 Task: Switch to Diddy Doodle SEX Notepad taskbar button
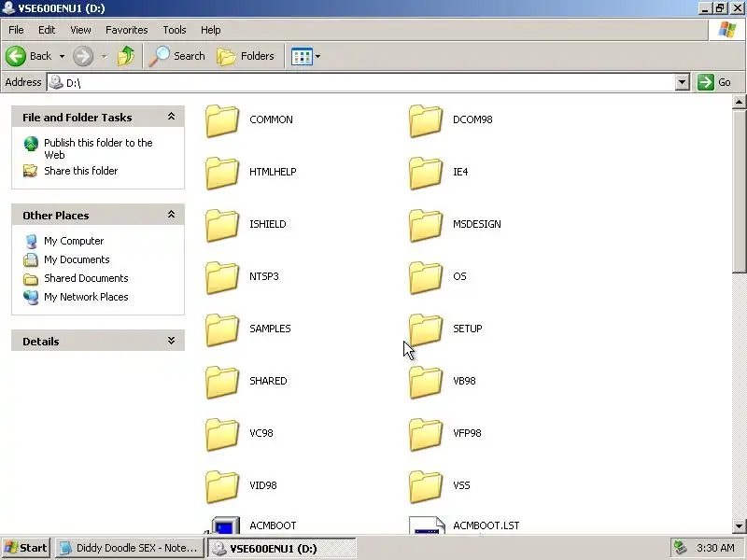(x=129, y=548)
